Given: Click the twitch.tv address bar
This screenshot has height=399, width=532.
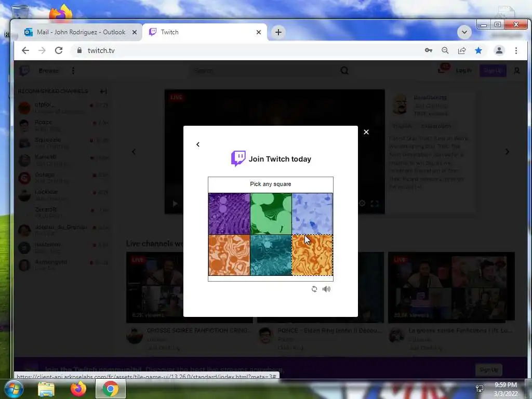Looking at the screenshot, I should click(x=244, y=50).
